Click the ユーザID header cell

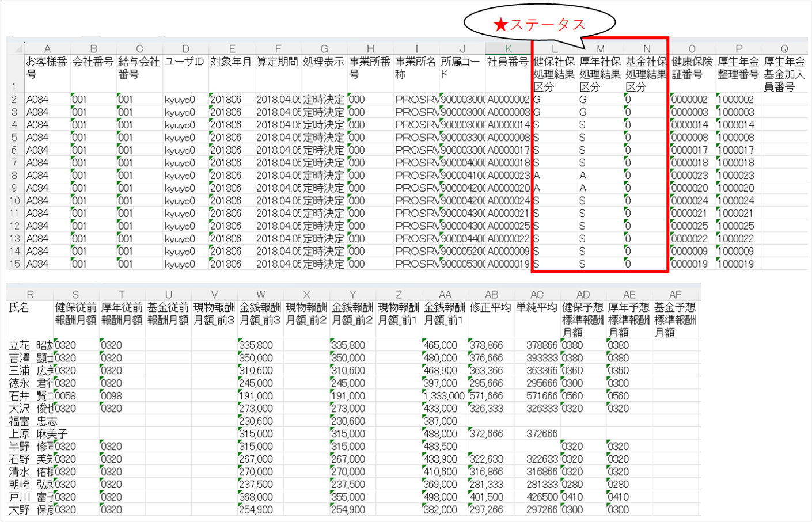[x=185, y=74]
